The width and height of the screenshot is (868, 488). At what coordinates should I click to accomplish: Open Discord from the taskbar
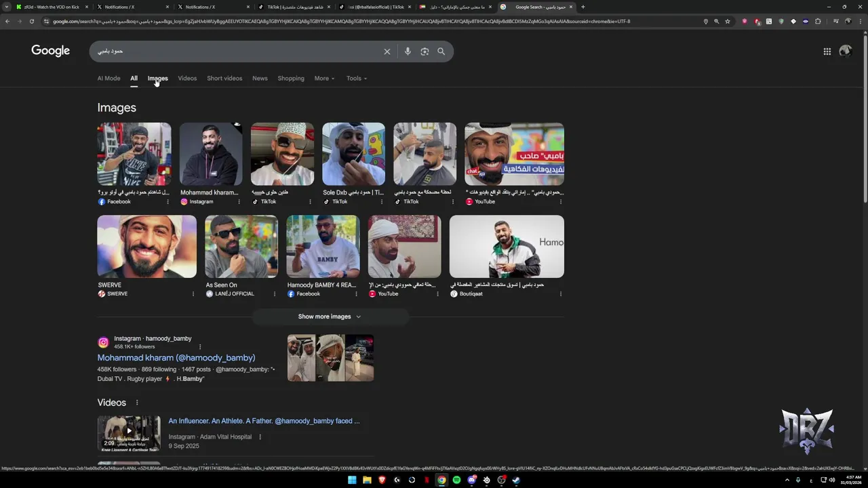[x=471, y=480]
